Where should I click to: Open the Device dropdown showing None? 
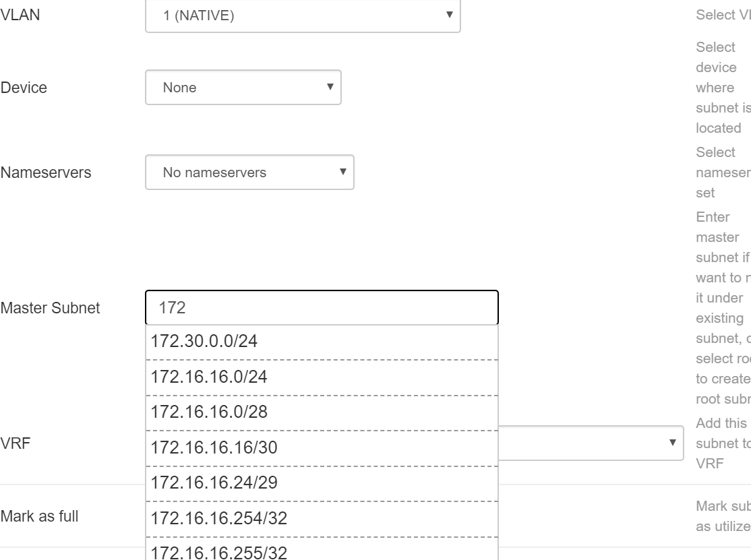tap(243, 87)
